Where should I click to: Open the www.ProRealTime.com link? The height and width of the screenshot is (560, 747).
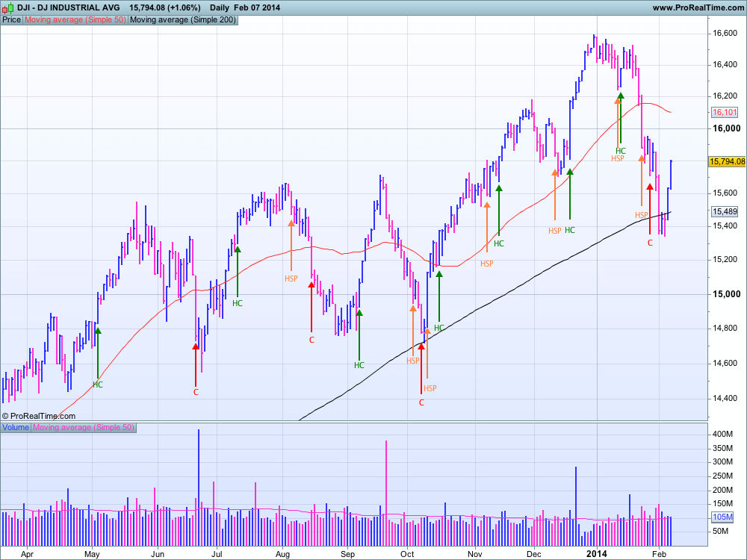[698, 7]
